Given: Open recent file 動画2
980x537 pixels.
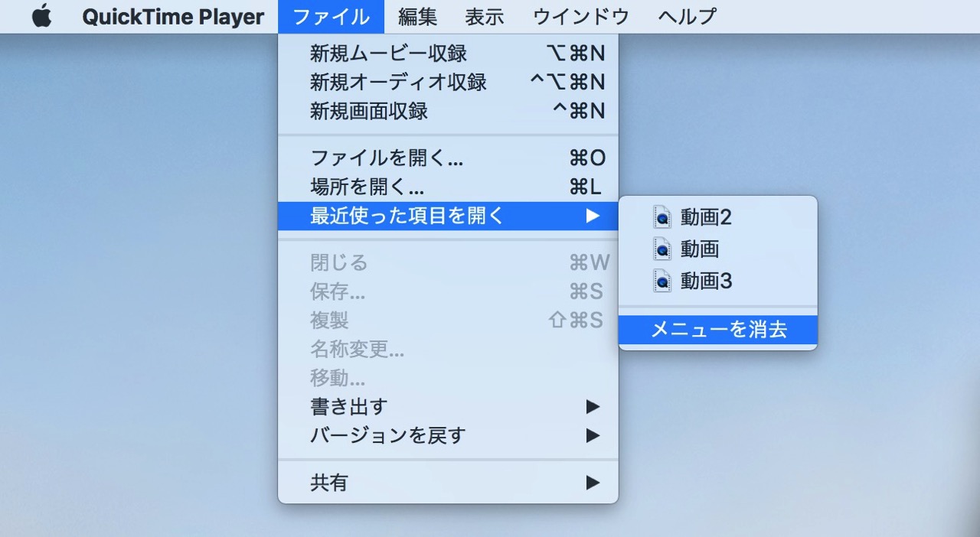Looking at the screenshot, I should point(717,217).
